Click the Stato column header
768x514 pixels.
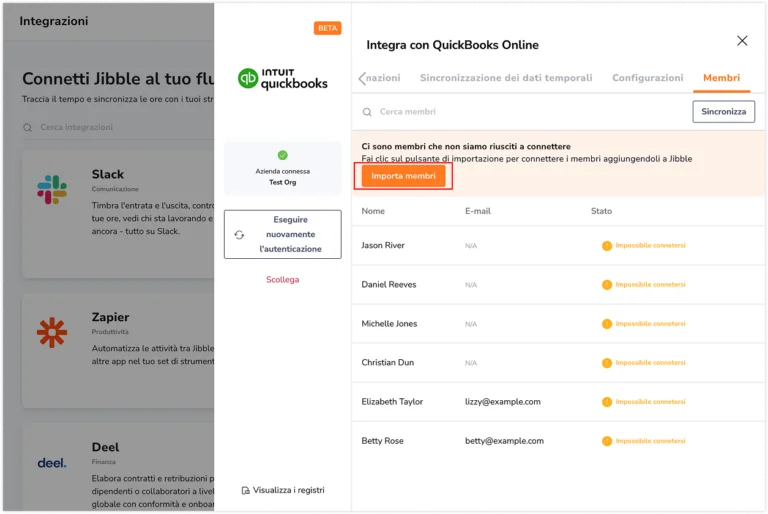(x=601, y=211)
